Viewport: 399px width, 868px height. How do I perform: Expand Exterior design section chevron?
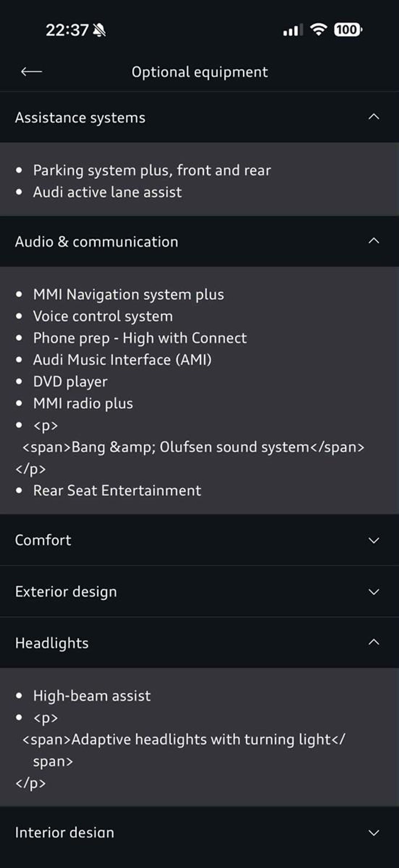(374, 592)
